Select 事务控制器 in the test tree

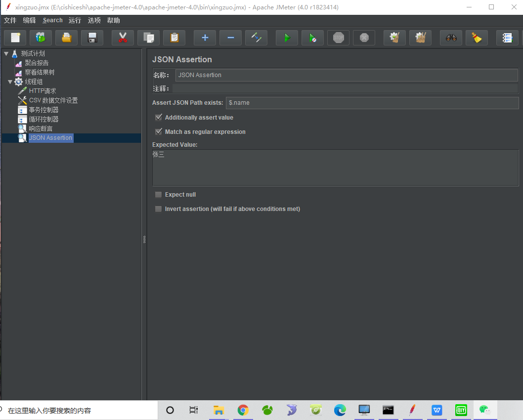pos(44,110)
